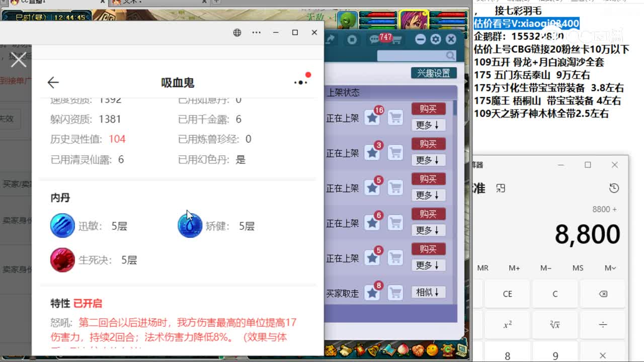Click calculator MR memory recall
This screenshot has height=362, width=644.
coord(482,268)
